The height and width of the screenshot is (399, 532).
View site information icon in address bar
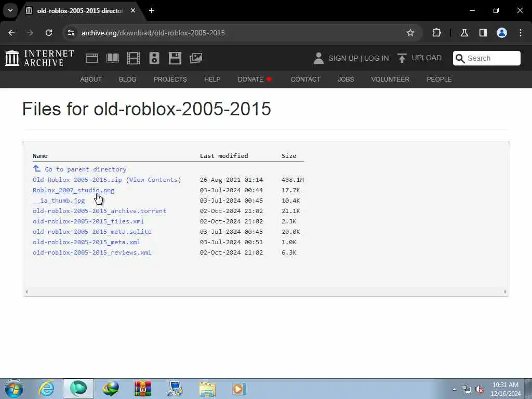(x=71, y=33)
